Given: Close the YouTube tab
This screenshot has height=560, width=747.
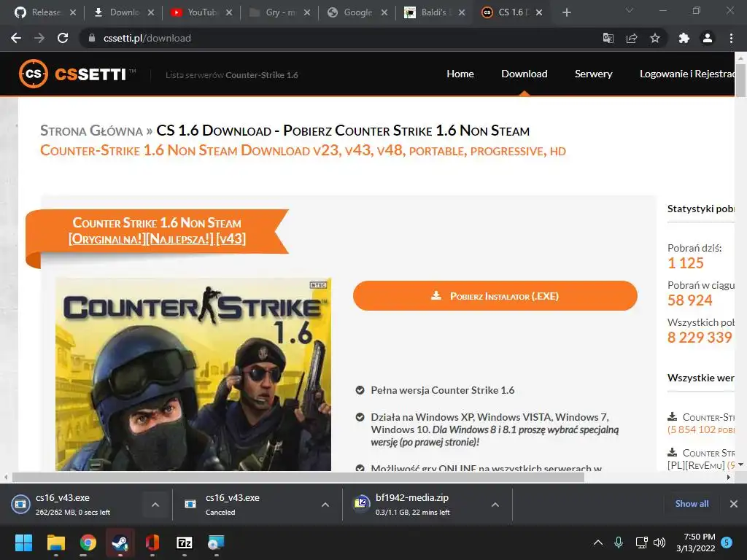Looking at the screenshot, I should coord(229,12).
